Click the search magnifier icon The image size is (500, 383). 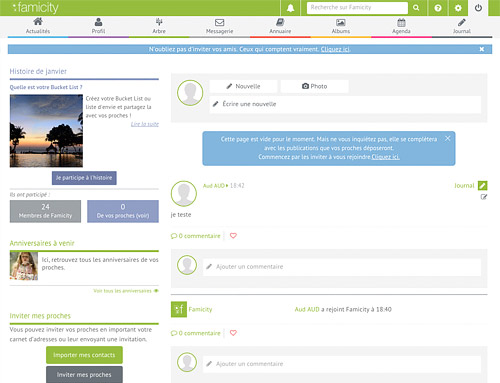[416, 8]
